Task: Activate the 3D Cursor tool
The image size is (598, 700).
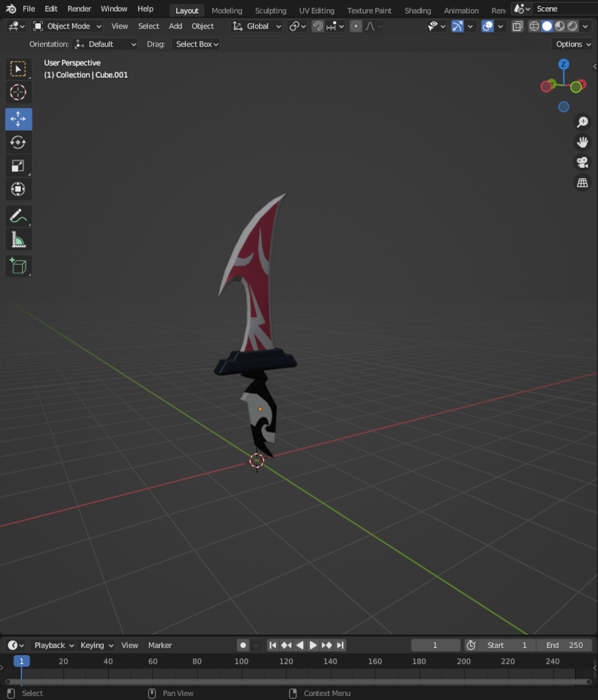Action: (x=18, y=93)
